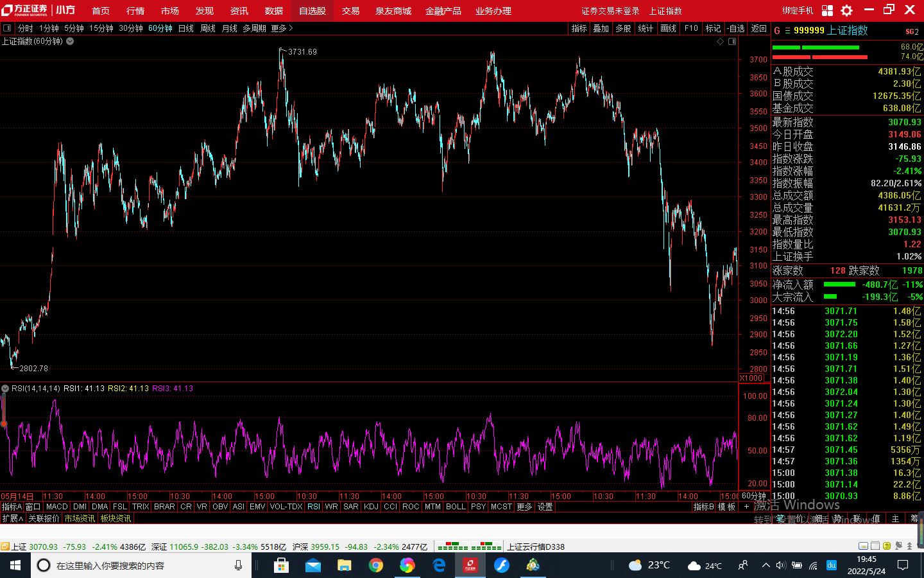Image resolution: width=924 pixels, height=578 pixels.
Task: Switch chart to 15分钟 period
Action: pos(101,28)
